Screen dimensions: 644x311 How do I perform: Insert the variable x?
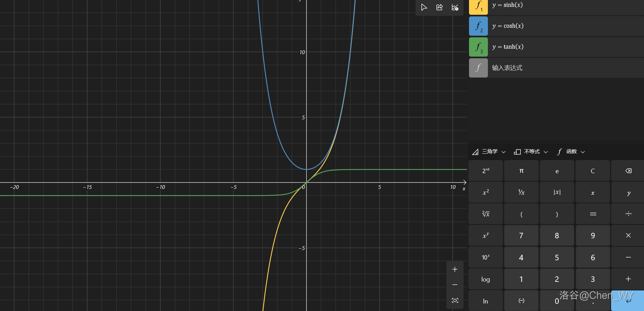593,192
